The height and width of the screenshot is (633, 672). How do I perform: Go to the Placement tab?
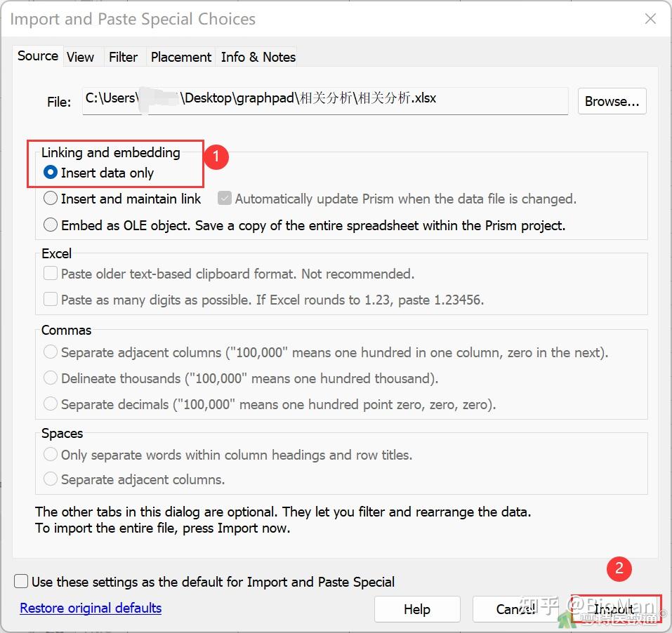[181, 57]
